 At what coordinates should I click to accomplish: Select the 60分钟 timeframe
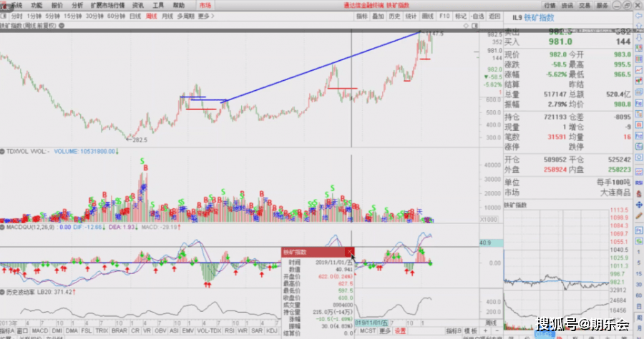(116, 15)
